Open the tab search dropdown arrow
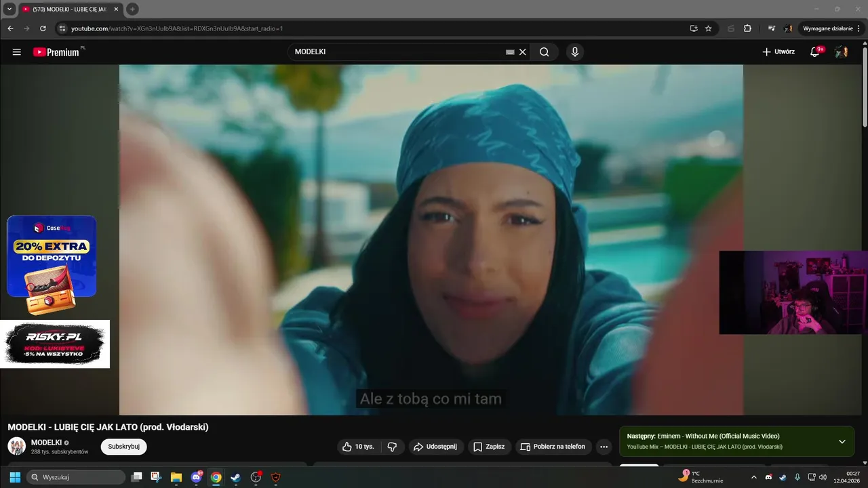This screenshot has height=488, width=868. pyautogui.click(x=9, y=9)
